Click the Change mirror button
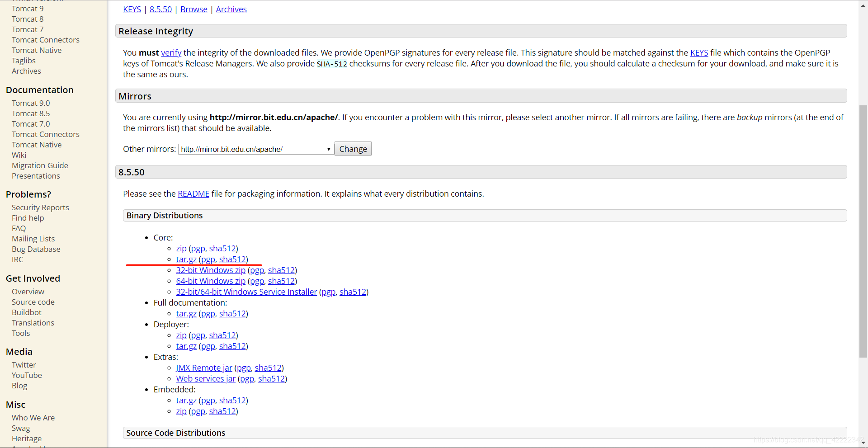Image resolution: width=868 pixels, height=448 pixels. (x=353, y=149)
